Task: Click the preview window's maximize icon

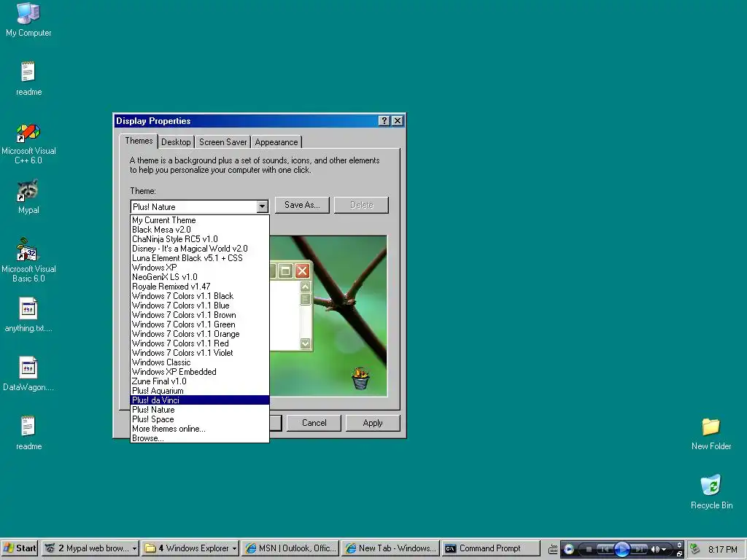Action: [285, 271]
